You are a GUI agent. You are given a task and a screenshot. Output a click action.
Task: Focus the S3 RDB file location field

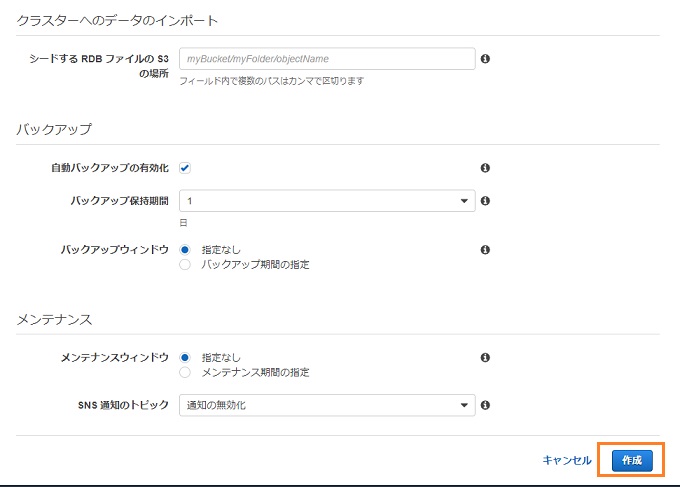[327, 59]
